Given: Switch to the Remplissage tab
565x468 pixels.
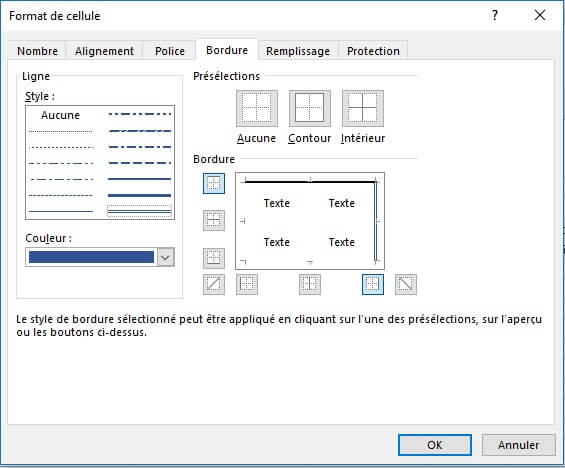Looking at the screenshot, I should point(298,51).
